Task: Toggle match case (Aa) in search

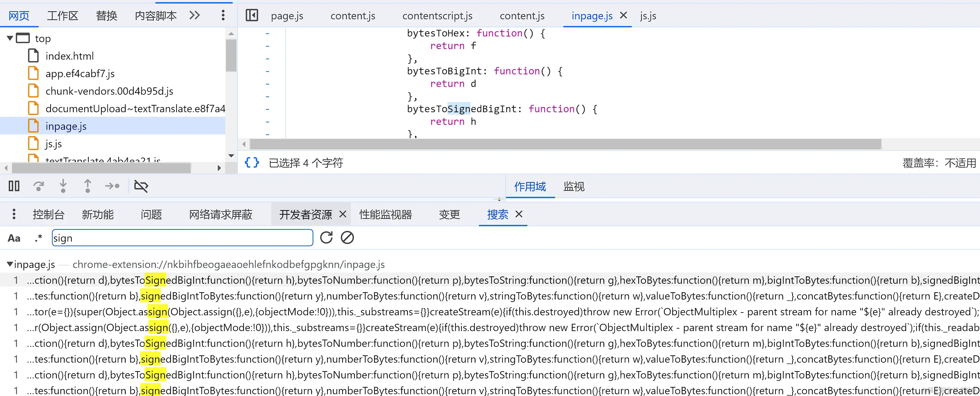Action: (14, 238)
